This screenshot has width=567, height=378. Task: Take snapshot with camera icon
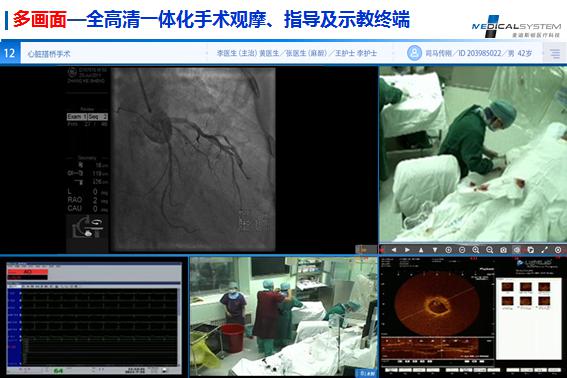(x=503, y=250)
